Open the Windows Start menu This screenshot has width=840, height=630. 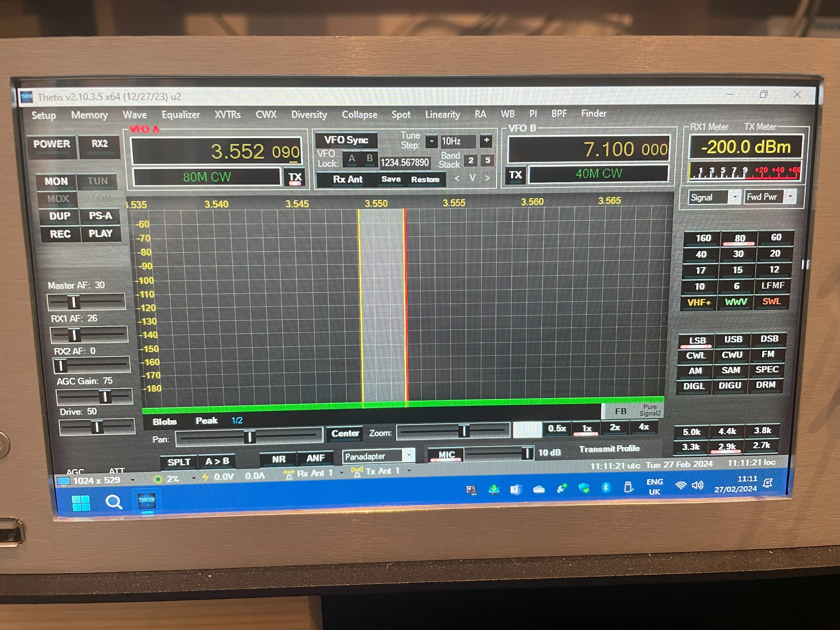[x=81, y=503]
